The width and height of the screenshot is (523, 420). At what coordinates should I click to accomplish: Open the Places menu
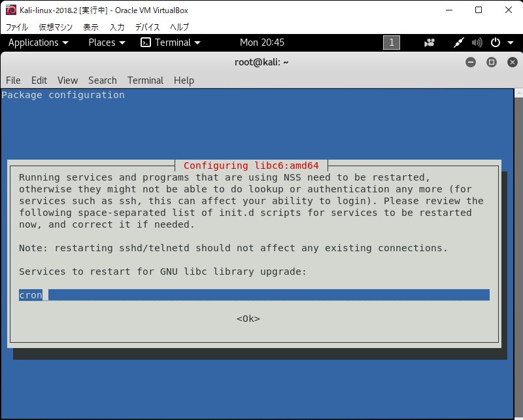pyautogui.click(x=107, y=43)
